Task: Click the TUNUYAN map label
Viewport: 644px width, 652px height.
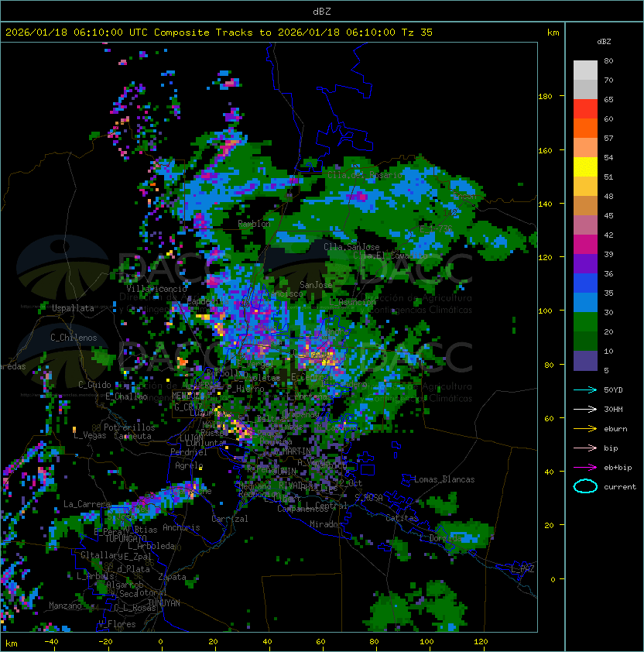Action: 164,603
